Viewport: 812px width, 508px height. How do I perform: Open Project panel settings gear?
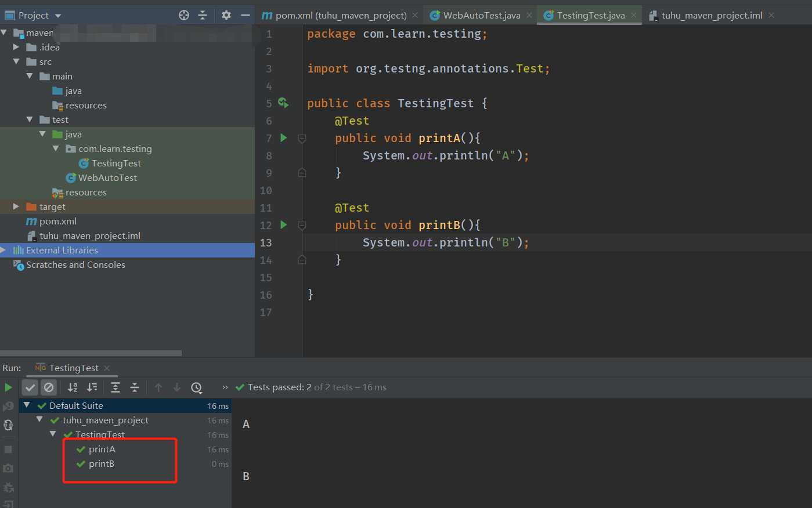coord(226,15)
